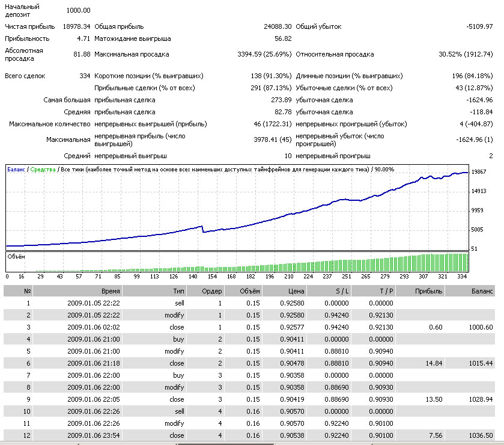Click the 'Объём' volume panel label
The image size is (504, 445).
pos(16,256)
